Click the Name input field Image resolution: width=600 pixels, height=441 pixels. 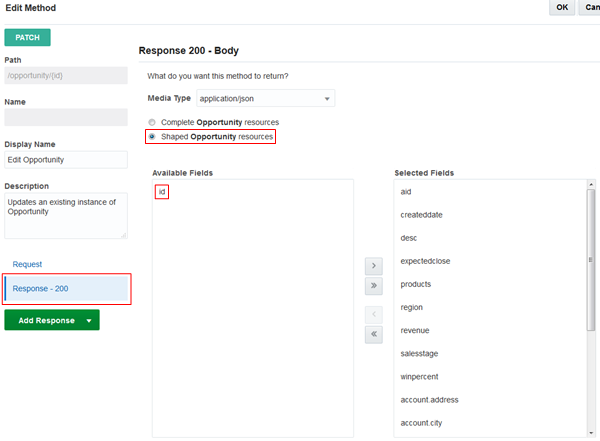click(66, 117)
